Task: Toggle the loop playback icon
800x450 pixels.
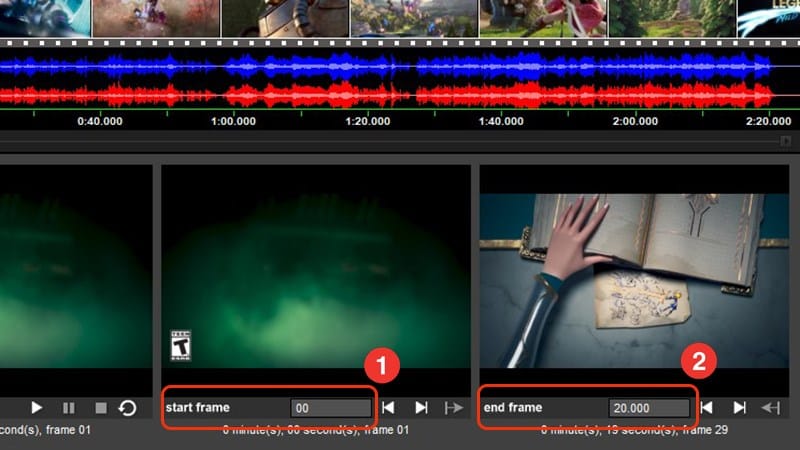Action: (128, 408)
